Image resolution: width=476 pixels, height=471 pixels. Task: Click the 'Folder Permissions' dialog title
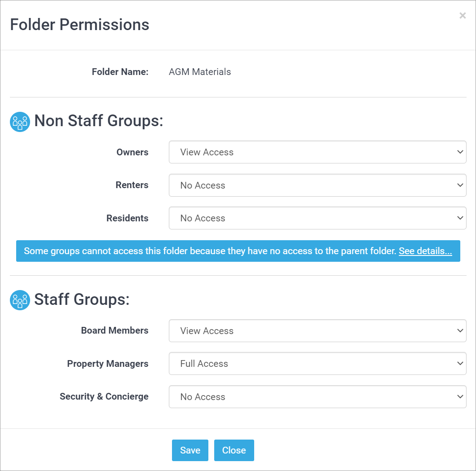(x=79, y=25)
